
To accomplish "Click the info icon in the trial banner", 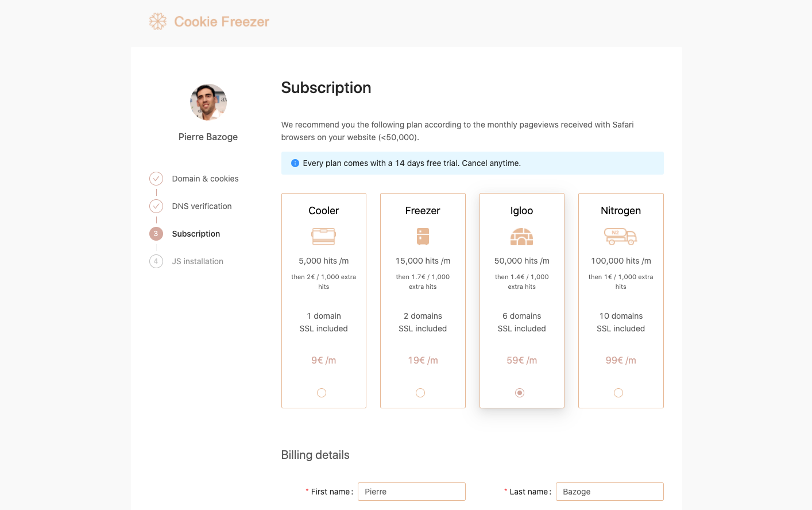I will pos(295,163).
